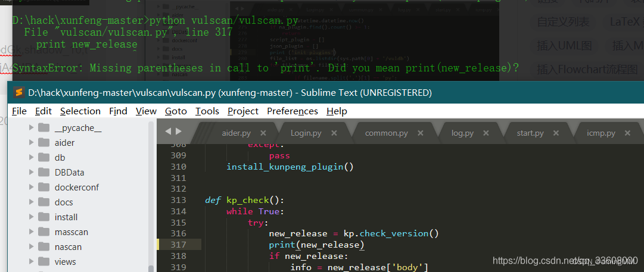The height and width of the screenshot is (272, 644).
Task: Open the View menu
Action: click(x=146, y=111)
